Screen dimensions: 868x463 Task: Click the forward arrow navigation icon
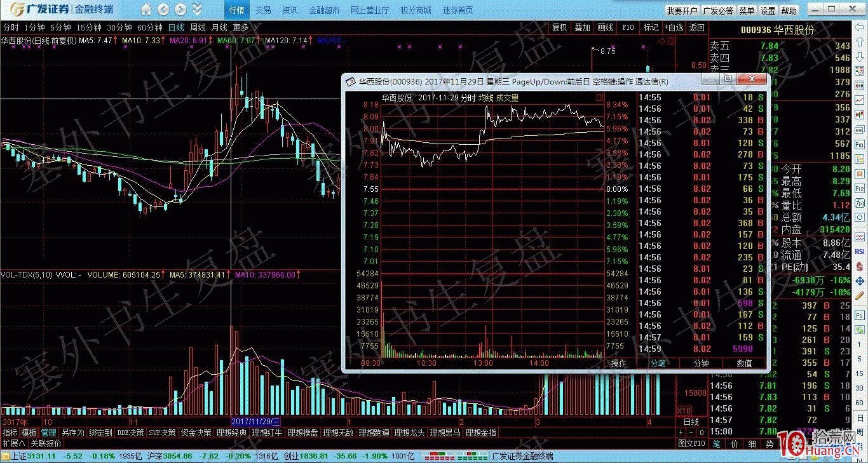click(x=180, y=10)
